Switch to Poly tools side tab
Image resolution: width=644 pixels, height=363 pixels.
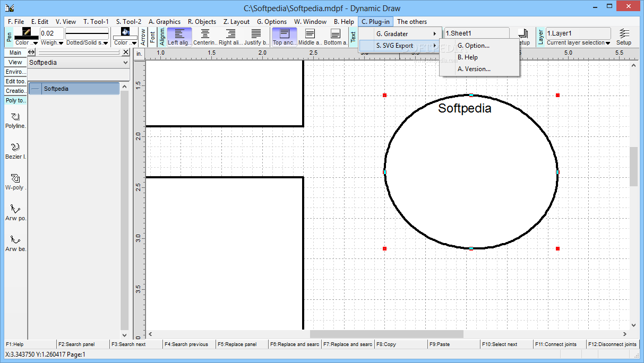click(15, 100)
